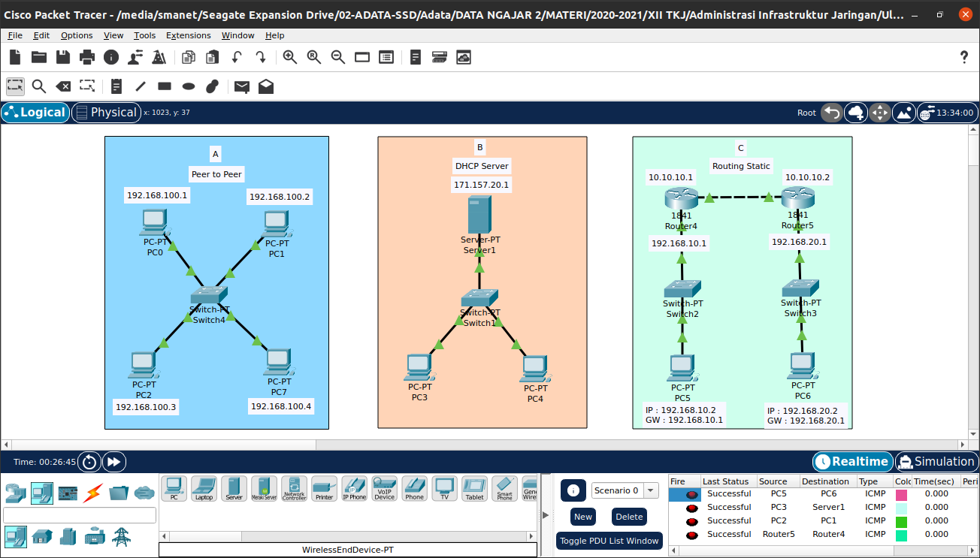This screenshot has width=980, height=558.
Task: Choose the Laptop device
Action: pos(204,489)
